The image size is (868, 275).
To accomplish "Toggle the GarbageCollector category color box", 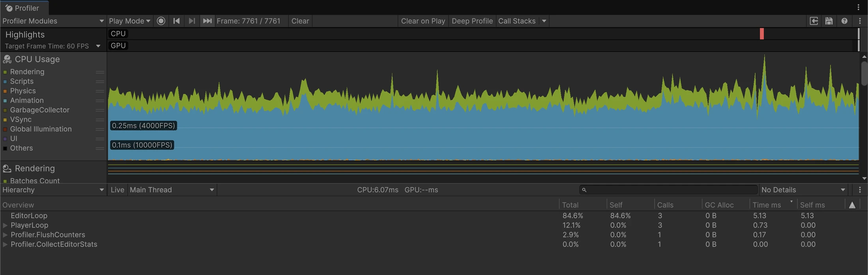I will 5,110.
